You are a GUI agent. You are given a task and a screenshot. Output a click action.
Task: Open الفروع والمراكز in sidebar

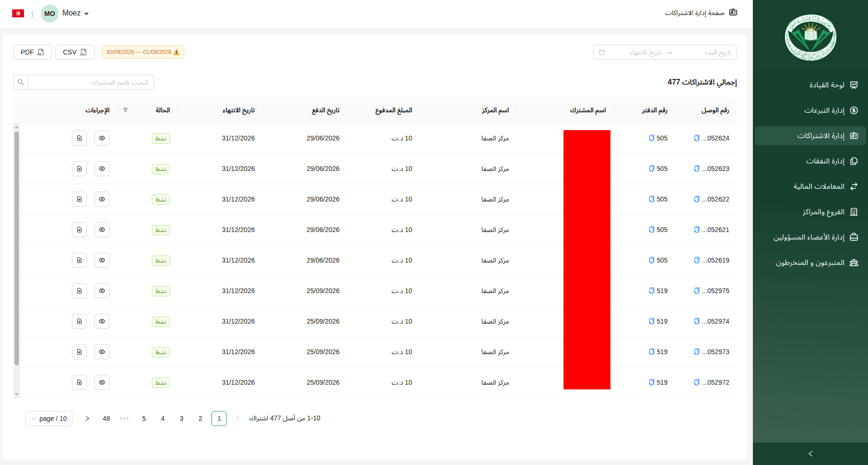pyautogui.click(x=810, y=212)
